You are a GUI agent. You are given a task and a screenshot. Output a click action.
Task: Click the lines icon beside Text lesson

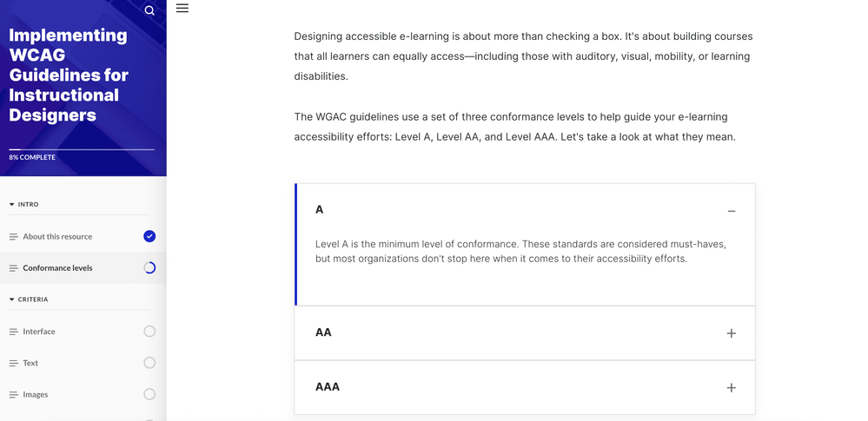click(13, 363)
